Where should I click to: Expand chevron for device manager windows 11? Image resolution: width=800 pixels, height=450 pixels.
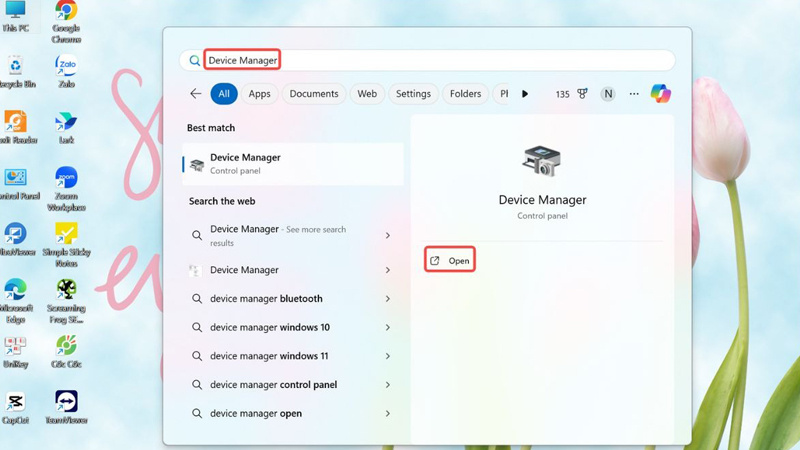388,356
